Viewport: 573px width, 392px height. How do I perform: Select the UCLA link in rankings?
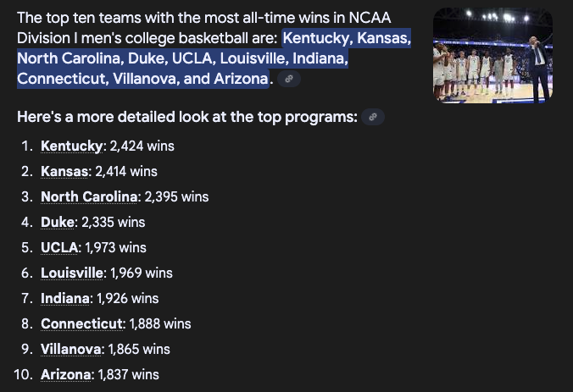[x=60, y=247]
